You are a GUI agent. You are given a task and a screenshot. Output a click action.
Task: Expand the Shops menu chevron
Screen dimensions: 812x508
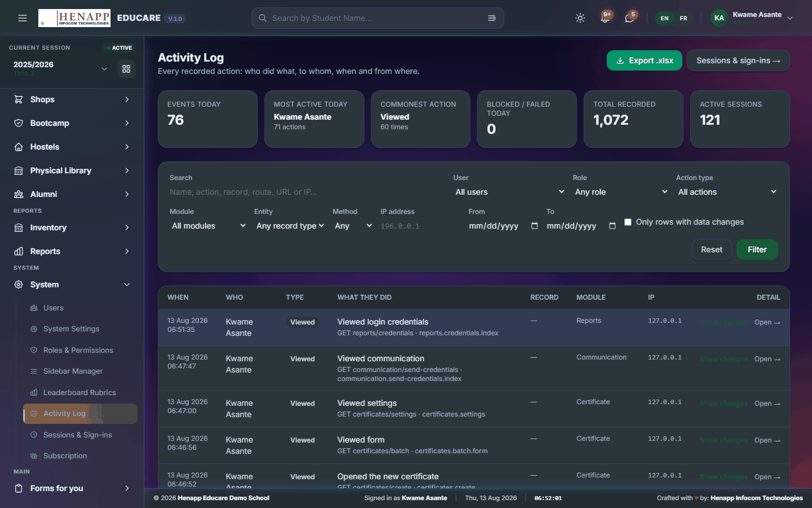[x=127, y=99]
